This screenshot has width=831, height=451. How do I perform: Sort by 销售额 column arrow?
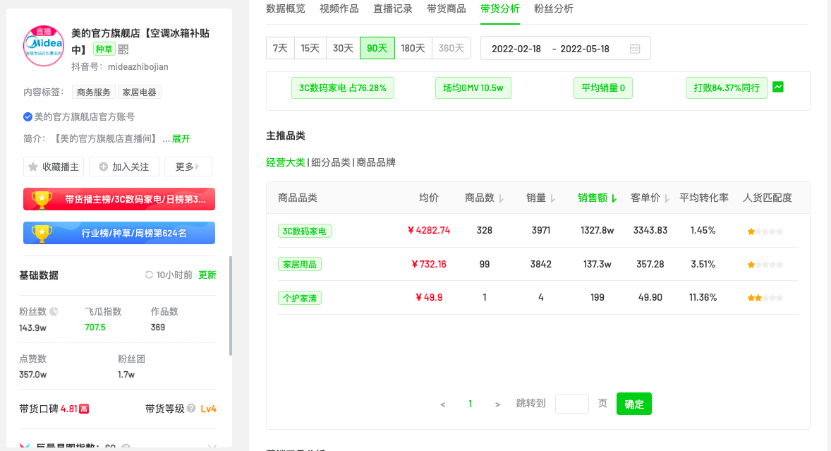click(614, 198)
